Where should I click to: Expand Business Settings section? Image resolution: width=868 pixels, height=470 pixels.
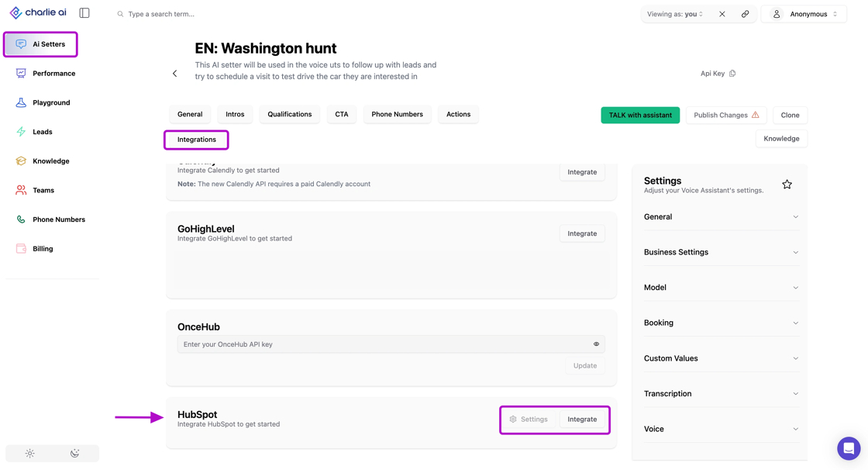coord(722,252)
